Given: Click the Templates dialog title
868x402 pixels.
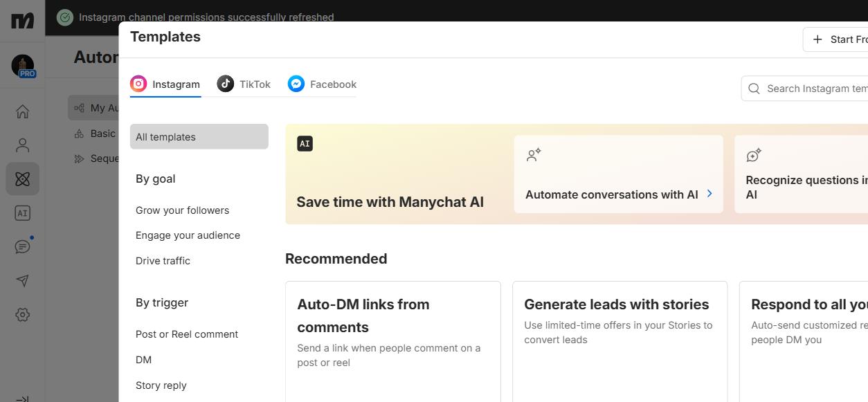Looking at the screenshot, I should [165, 37].
